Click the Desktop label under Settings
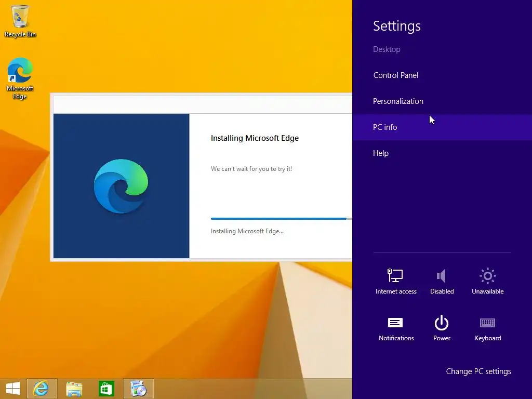The image size is (532, 399). pos(387,49)
